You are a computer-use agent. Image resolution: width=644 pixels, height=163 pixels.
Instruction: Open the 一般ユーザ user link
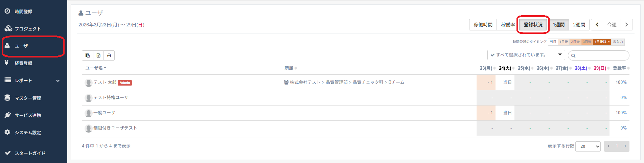pyautogui.click(x=104, y=113)
